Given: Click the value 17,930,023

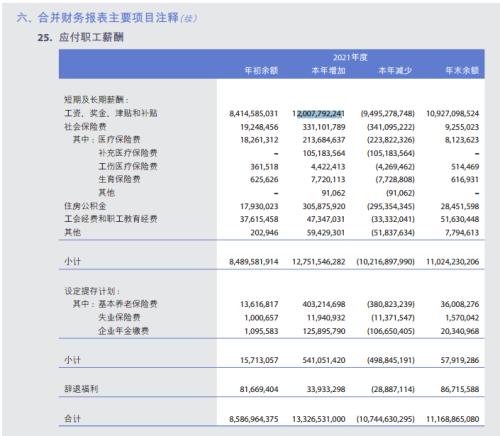Looking at the screenshot, I should (x=259, y=206).
